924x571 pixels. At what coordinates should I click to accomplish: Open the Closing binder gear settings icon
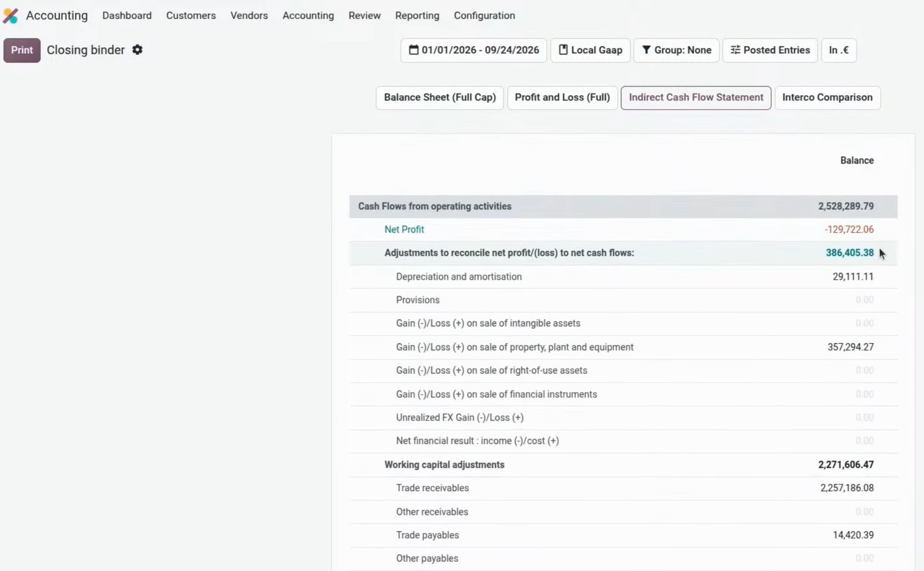tap(137, 50)
